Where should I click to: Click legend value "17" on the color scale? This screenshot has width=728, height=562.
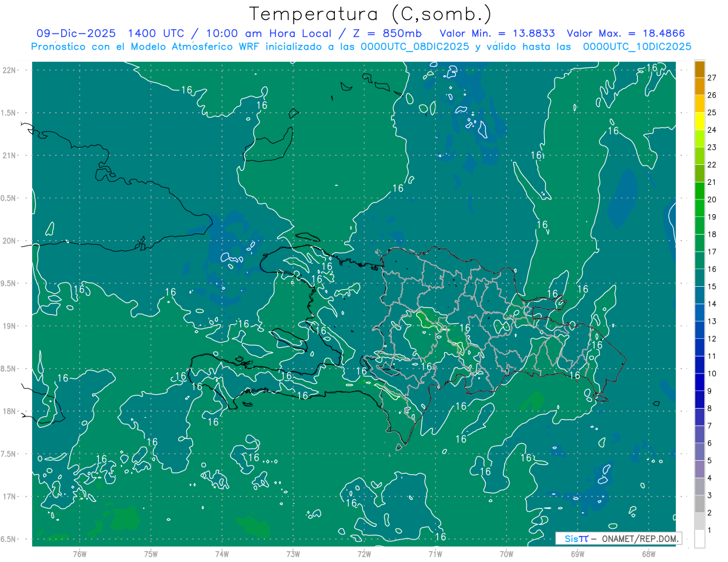(x=712, y=251)
